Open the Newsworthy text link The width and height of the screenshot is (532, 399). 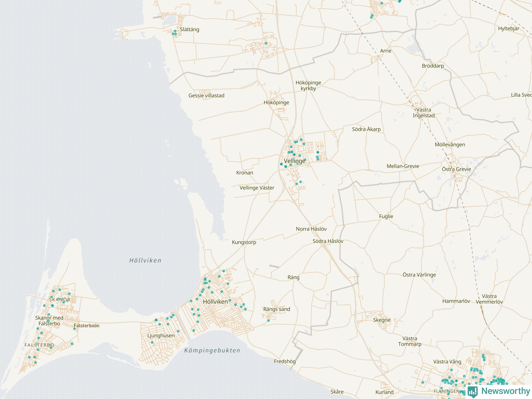[x=506, y=391]
